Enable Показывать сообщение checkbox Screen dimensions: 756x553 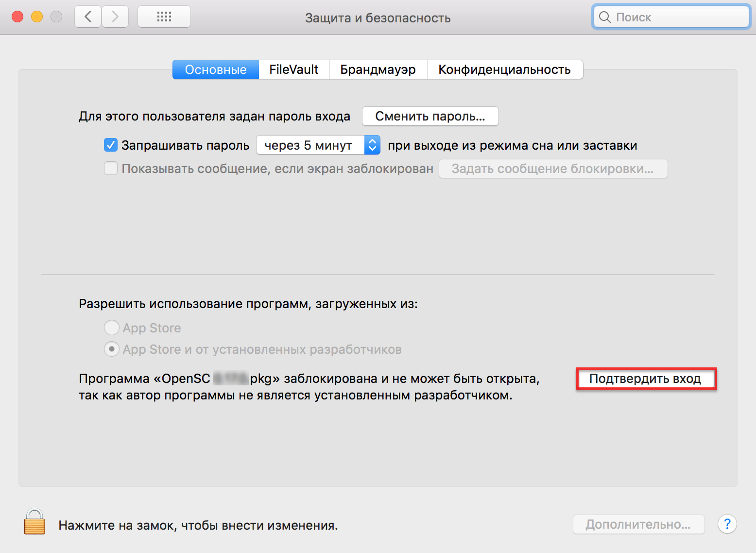pos(111,169)
